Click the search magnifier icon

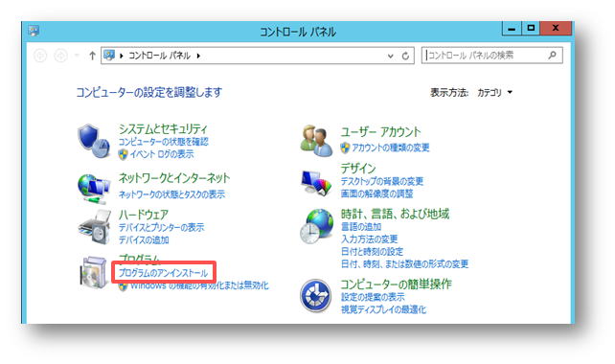(x=552, y=56)
